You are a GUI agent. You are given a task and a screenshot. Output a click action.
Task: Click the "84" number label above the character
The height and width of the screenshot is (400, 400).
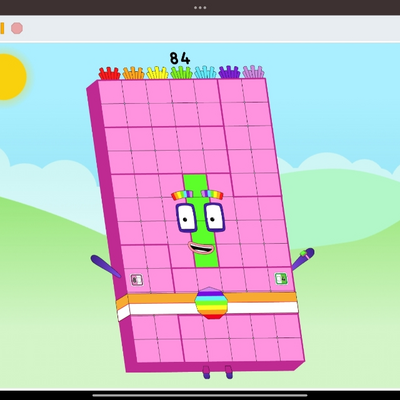[180, 58]
